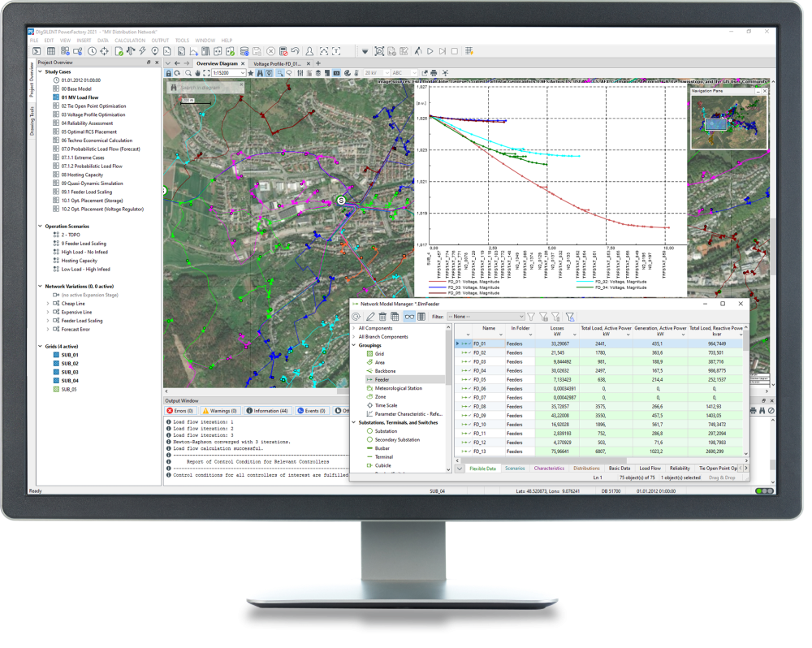Click the Network Model Manager horizontal scrollbar
This screenshot has height=648, width=812.
click(x=544, y=460)
